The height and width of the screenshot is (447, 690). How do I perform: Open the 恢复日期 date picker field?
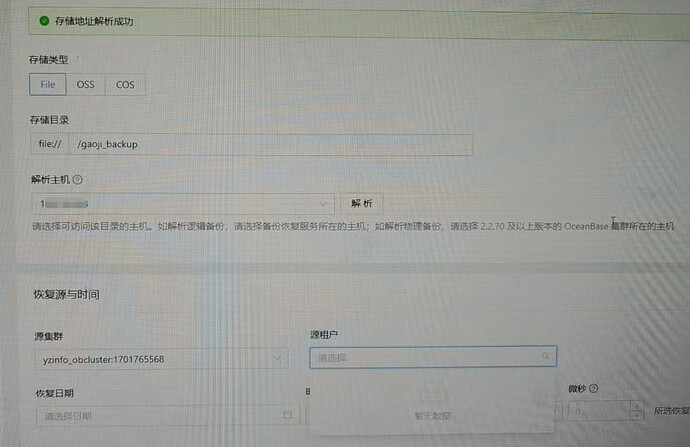point(168,415)
